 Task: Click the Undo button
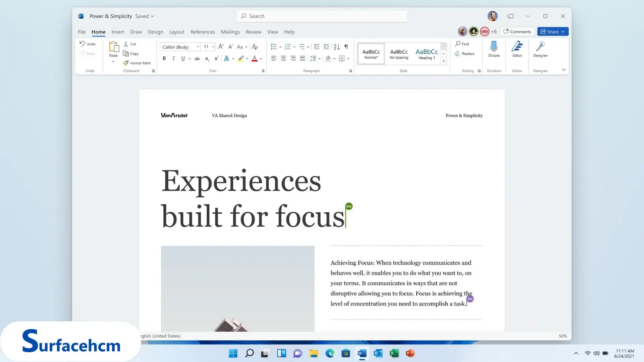click(x=88, y=44)
